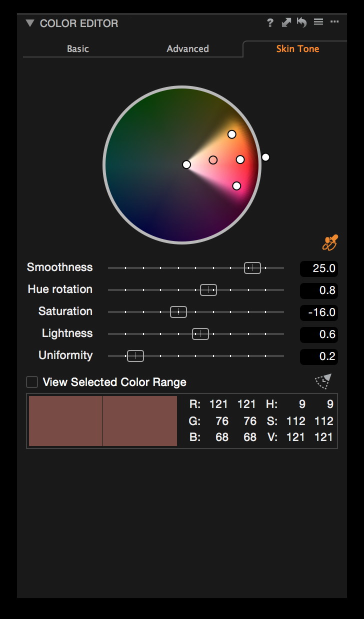
Task: Click the Smoothness slider handle
Action: [x=252, y=268]
